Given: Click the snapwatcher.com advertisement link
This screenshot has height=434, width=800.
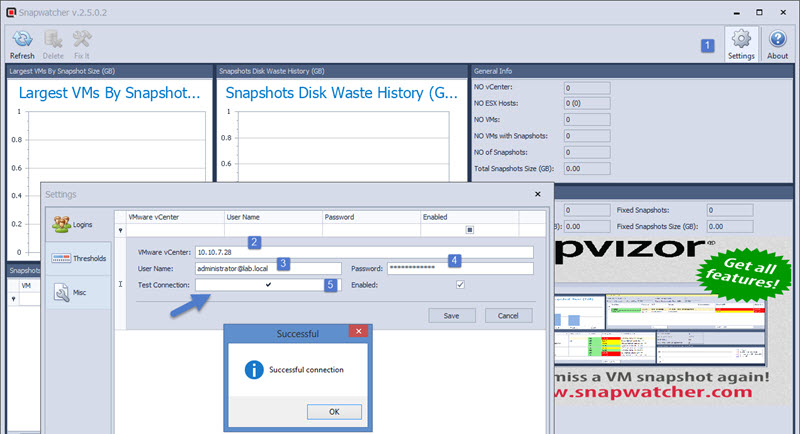Looking at the screenshot, I should pos(653,392).
